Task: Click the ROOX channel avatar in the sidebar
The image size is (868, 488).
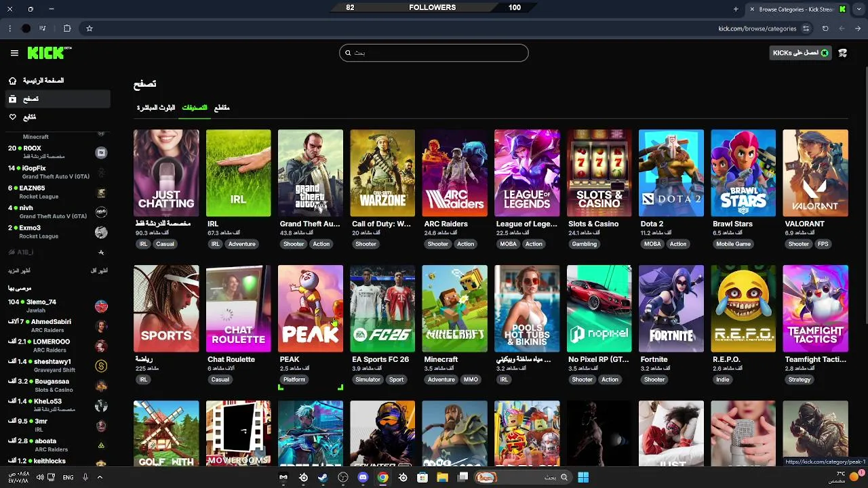Action: point(101,152)
